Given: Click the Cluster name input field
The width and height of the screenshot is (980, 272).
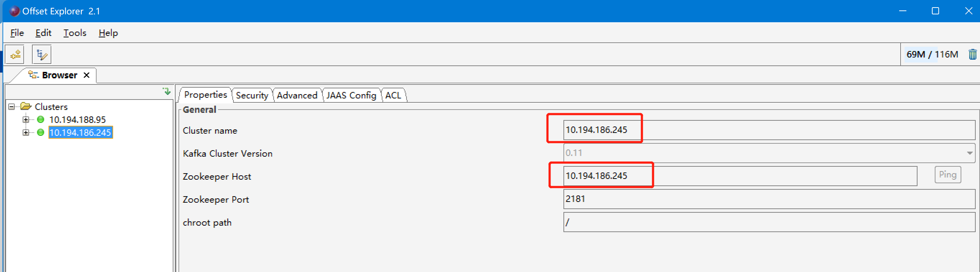Looking at the screenshot, I should (769, 130).
